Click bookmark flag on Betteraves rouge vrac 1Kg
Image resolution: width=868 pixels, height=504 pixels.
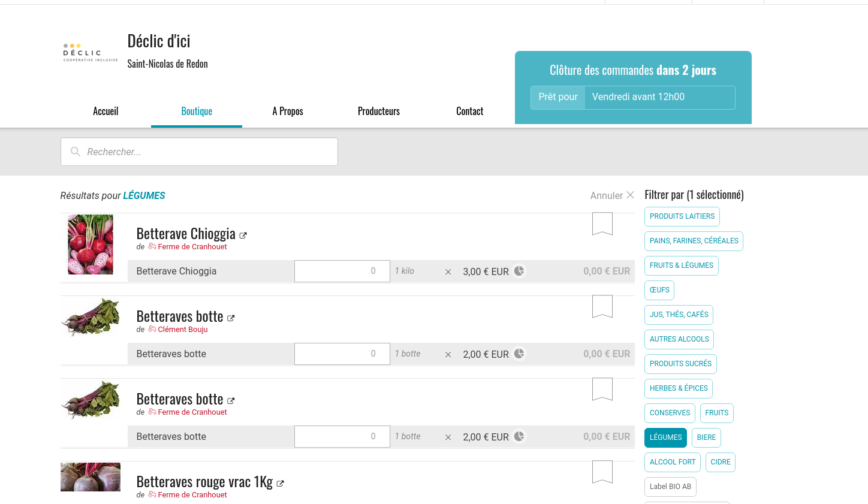click(602, 472)
